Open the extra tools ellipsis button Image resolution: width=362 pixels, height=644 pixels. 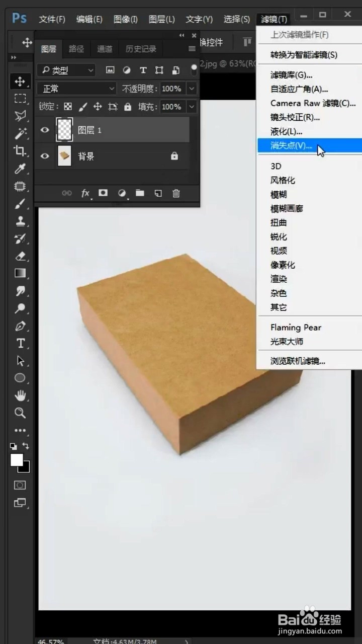(20, 431)
